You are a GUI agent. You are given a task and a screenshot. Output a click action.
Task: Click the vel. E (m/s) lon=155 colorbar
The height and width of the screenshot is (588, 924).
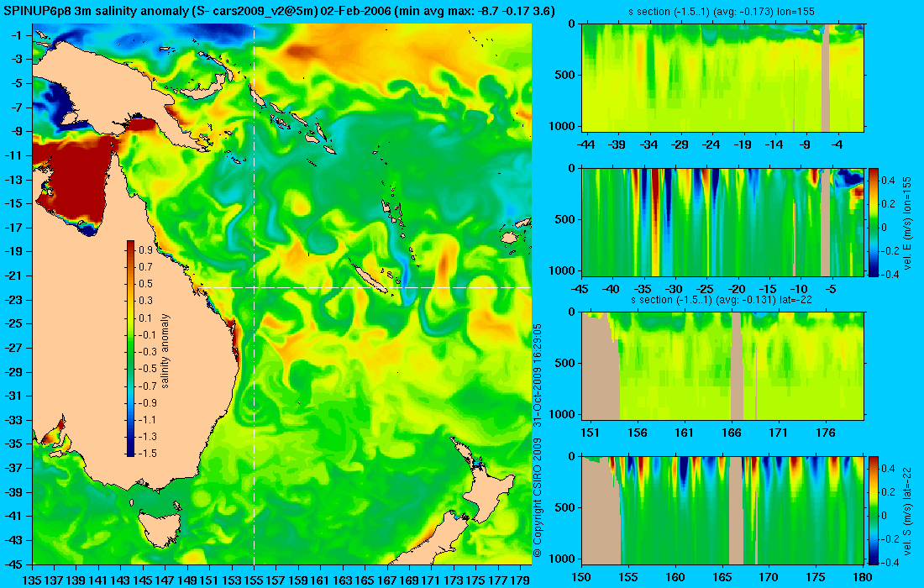[x=874, y=222]
